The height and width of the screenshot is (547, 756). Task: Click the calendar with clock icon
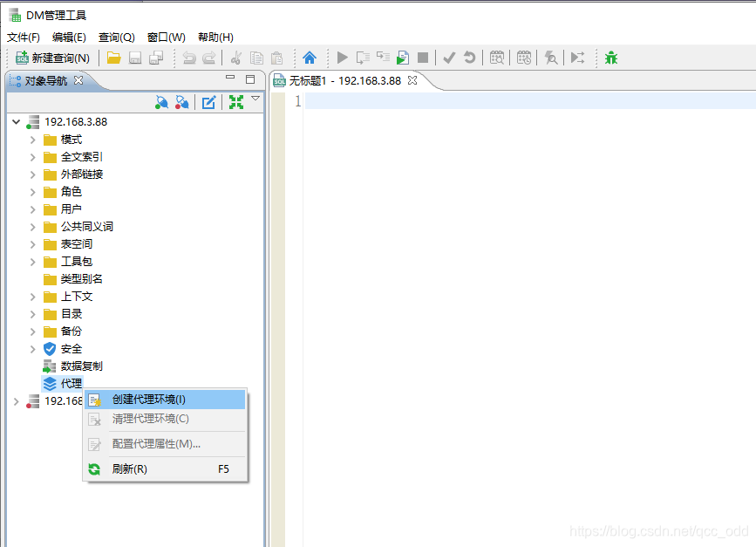click(x=523, y=58)
